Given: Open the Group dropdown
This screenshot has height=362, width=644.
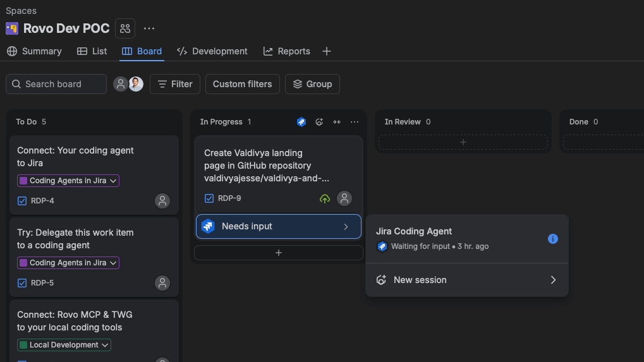Looking at the screenshot, I should (x=313, y=84).
